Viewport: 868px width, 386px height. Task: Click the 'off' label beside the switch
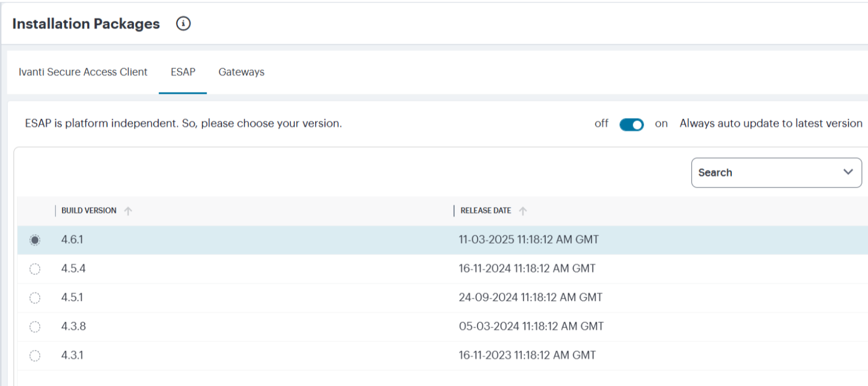[x=601, y=124]
